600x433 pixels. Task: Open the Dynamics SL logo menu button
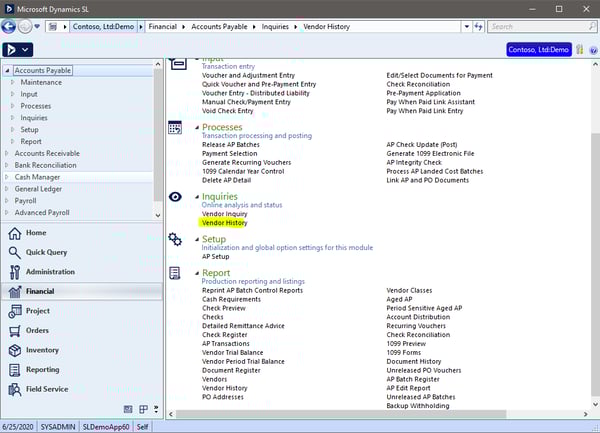point(18,50)
